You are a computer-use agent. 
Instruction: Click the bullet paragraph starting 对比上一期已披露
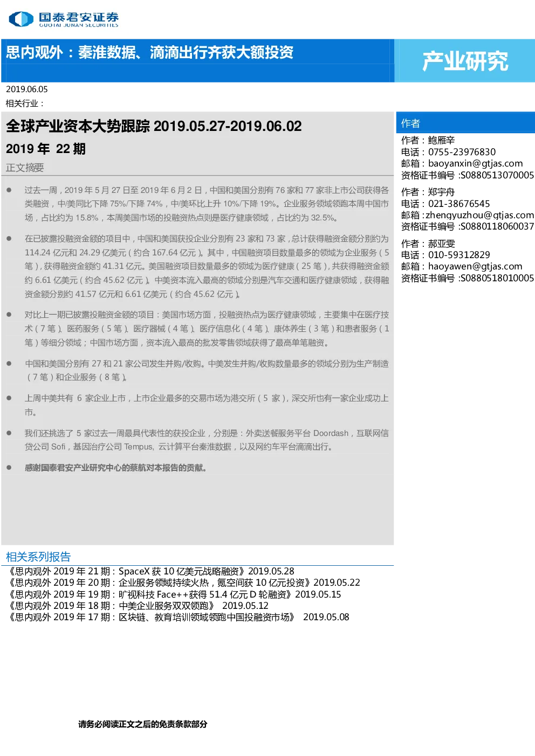click(x=207, y=329)
